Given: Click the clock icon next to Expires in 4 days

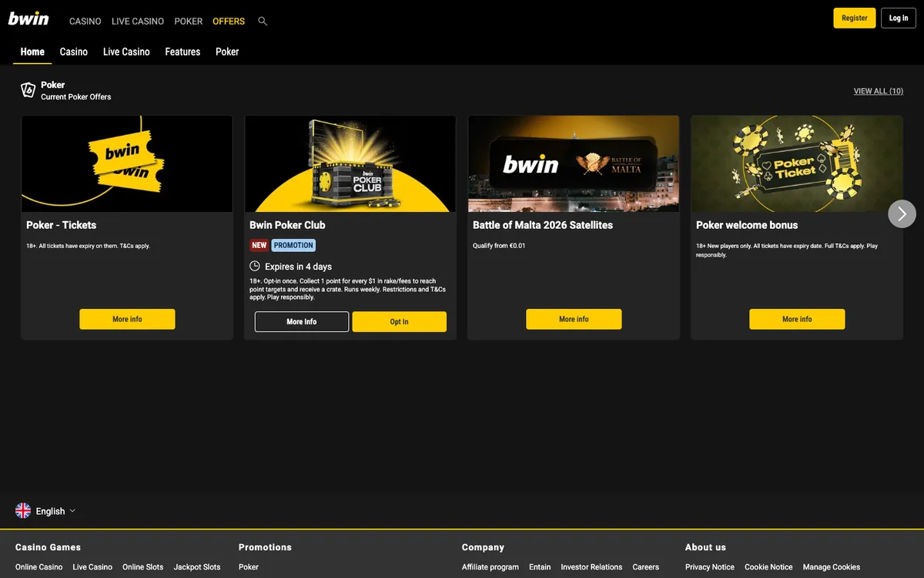Looking at the screenshot, I should tap(255, 266).
